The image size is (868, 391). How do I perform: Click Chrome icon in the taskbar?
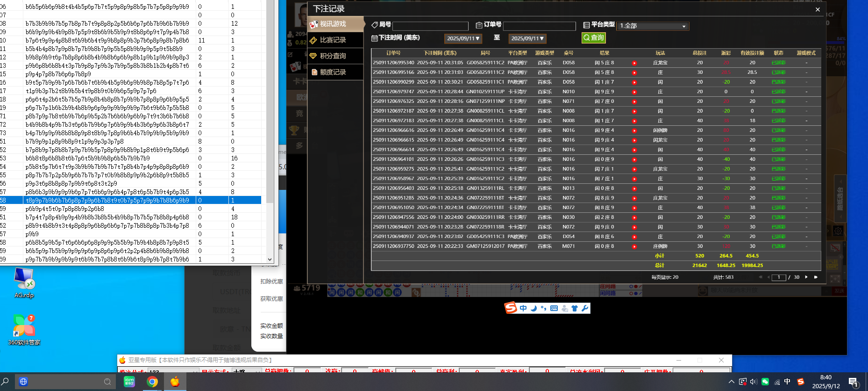[x=152, y=382]
